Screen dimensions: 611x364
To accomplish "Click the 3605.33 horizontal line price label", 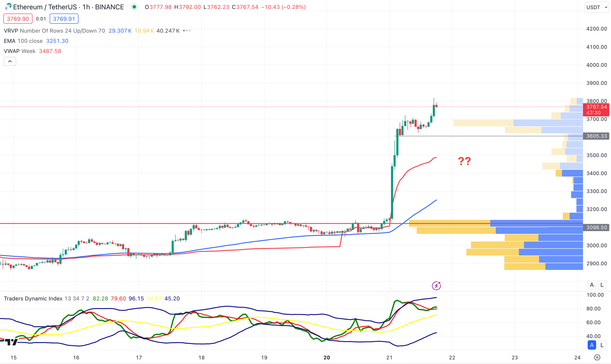I will point(596,136).
